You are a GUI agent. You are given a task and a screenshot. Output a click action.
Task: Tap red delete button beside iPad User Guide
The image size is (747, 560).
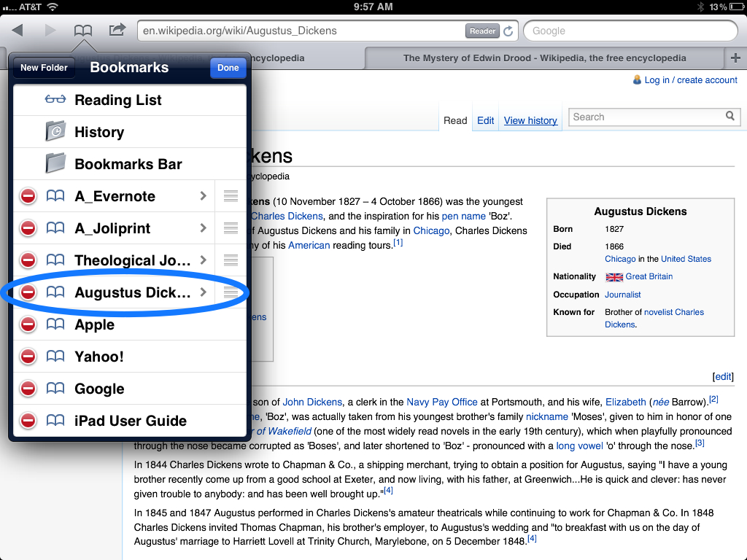[x=28, y=421]
